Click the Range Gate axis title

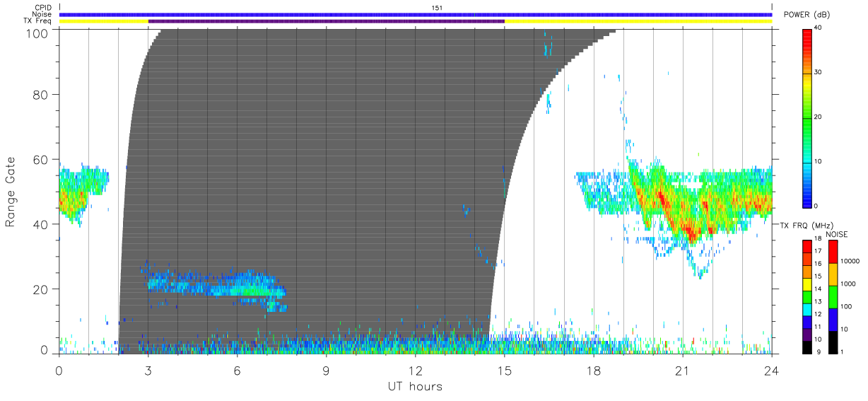click(11, 192)
